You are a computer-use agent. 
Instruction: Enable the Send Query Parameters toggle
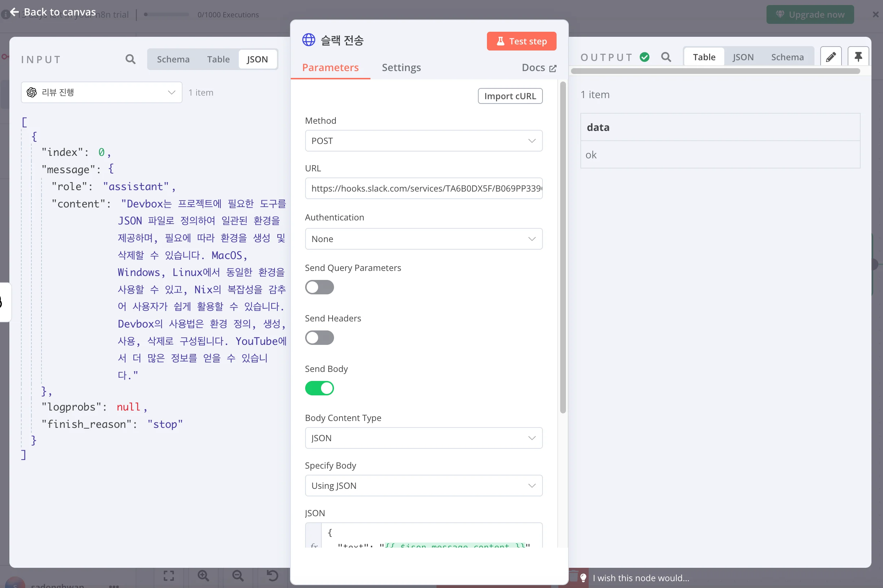coord(319,287)
